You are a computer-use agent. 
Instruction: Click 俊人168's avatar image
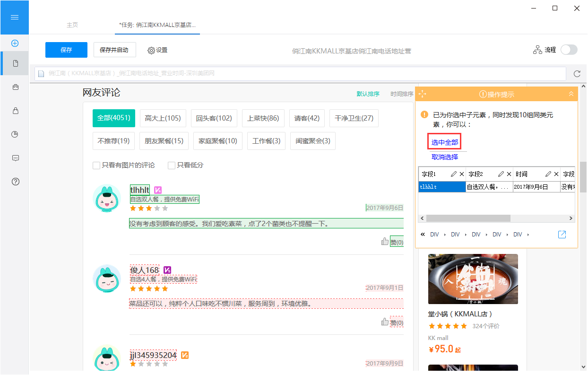[107, 279]
